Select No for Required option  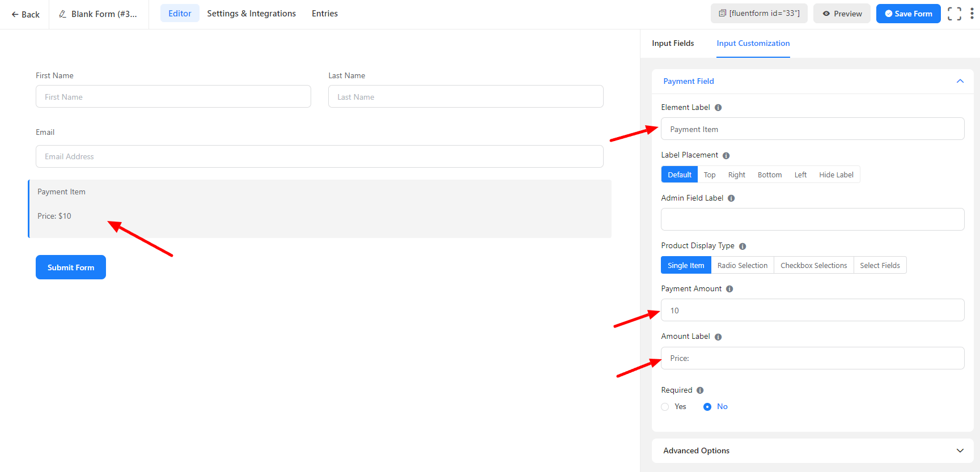(707, 407)
